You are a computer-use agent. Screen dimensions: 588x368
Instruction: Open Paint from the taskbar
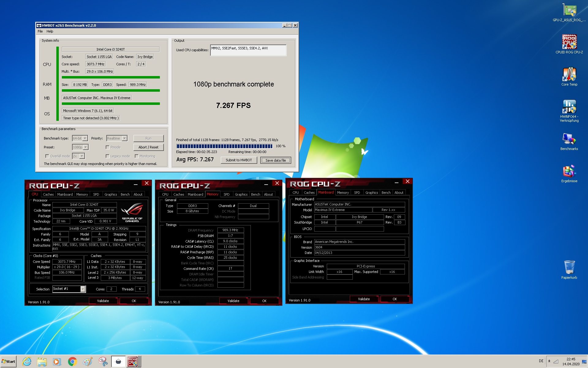pos(88,362)
